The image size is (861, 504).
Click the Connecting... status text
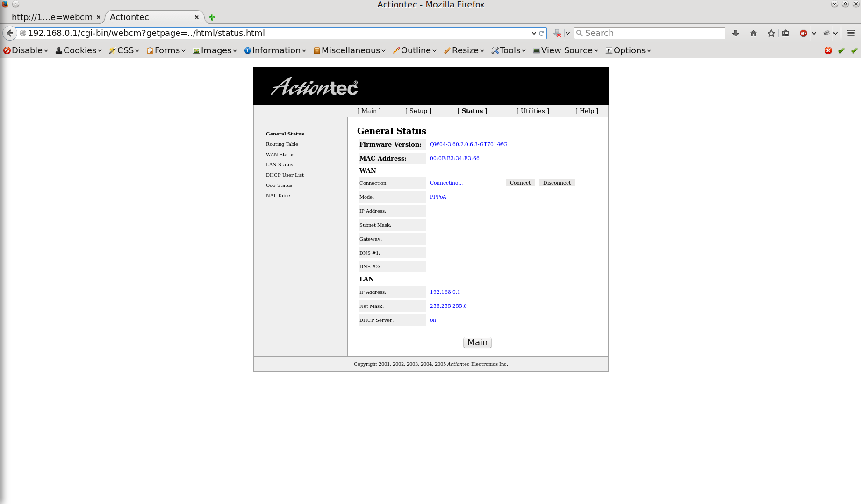pyautogui.click(x=446, y=183)
